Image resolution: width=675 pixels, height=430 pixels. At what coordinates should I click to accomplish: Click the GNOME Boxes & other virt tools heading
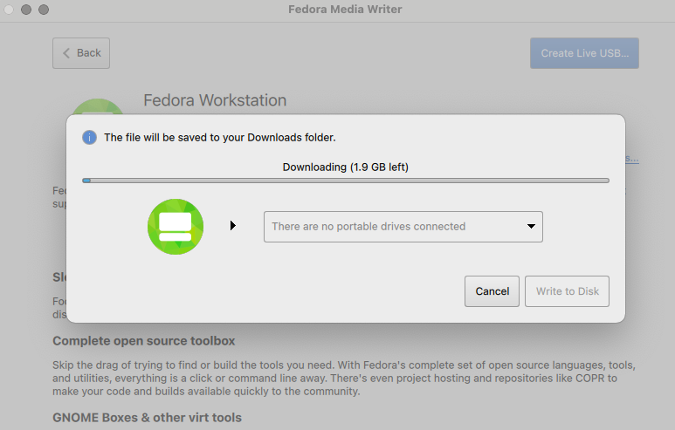pyautogui.click(x=147, y=417)
